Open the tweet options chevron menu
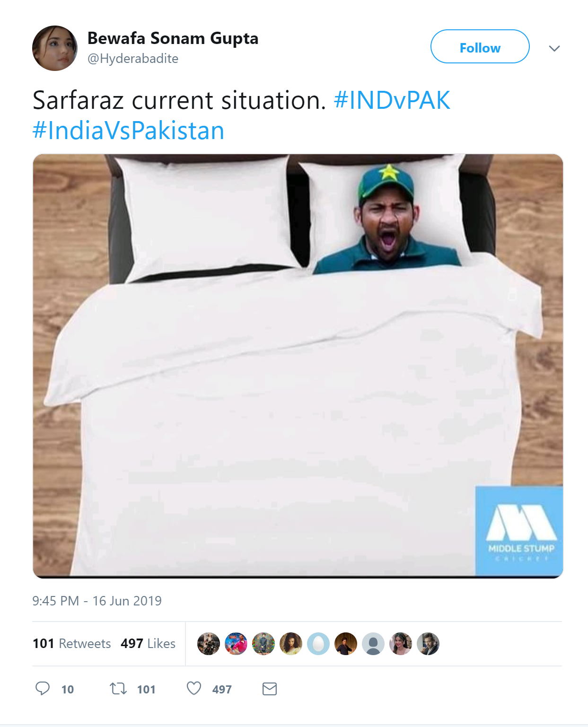The width and height of the screenshot is (588, 727). coord(554,48)
